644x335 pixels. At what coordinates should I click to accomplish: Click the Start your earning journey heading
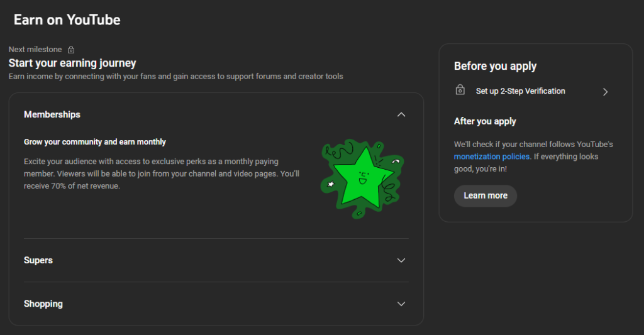[x=72, y=63]
